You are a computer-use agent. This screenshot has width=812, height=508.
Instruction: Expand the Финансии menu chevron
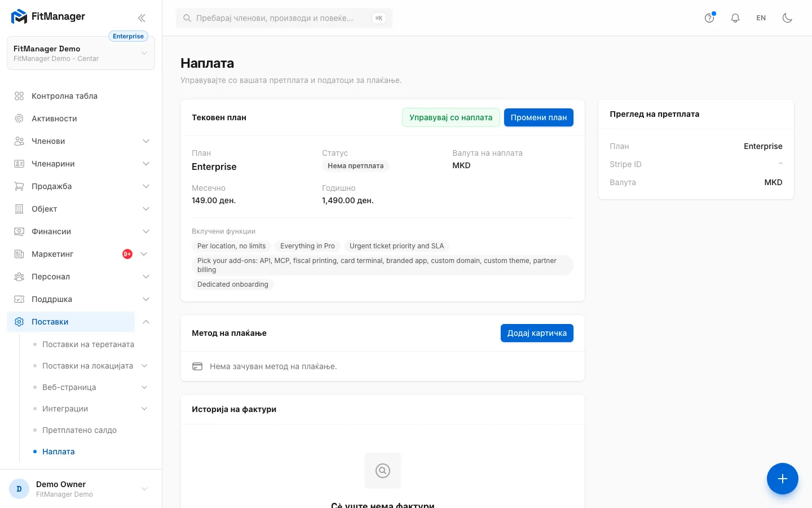point(146,231)
